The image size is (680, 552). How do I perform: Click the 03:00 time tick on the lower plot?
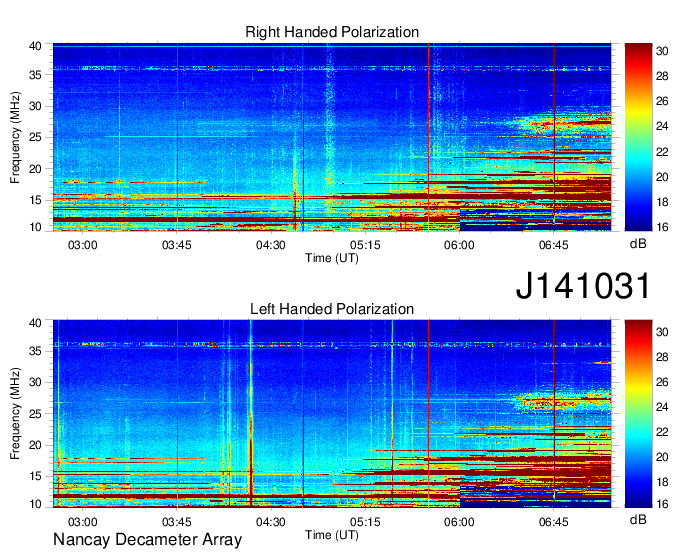[x=82, y=522]
